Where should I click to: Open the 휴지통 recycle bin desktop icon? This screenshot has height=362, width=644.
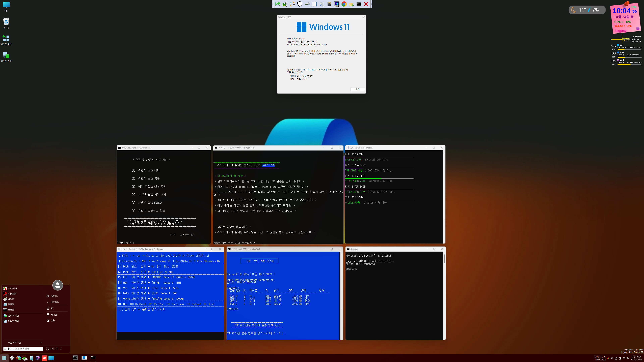6,23
